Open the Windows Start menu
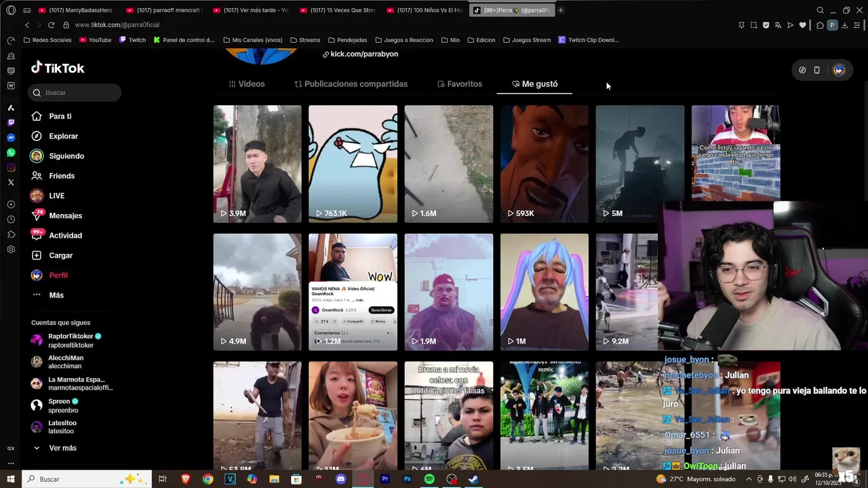The width and height of the screenshot is (868, 488). 11,479
